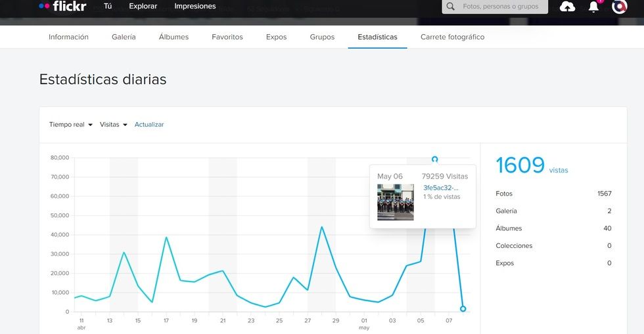Click the Flickr logo

coord(62,7)
